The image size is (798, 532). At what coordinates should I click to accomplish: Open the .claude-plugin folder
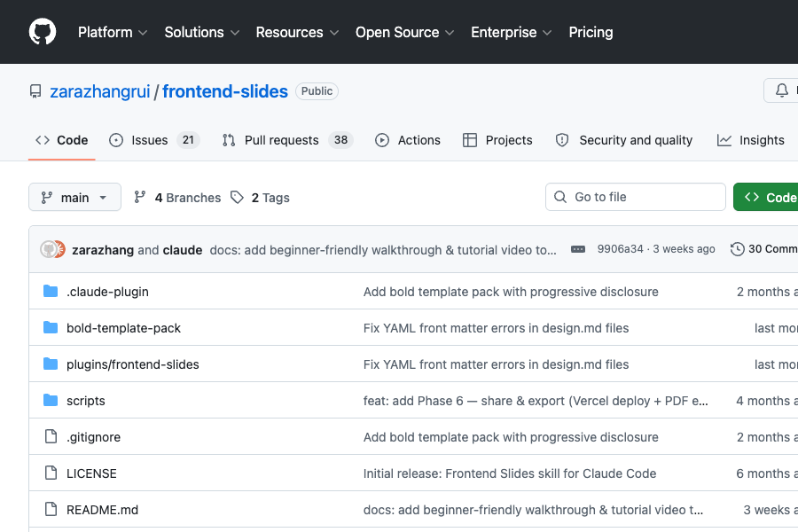click(x=107, y=292)
